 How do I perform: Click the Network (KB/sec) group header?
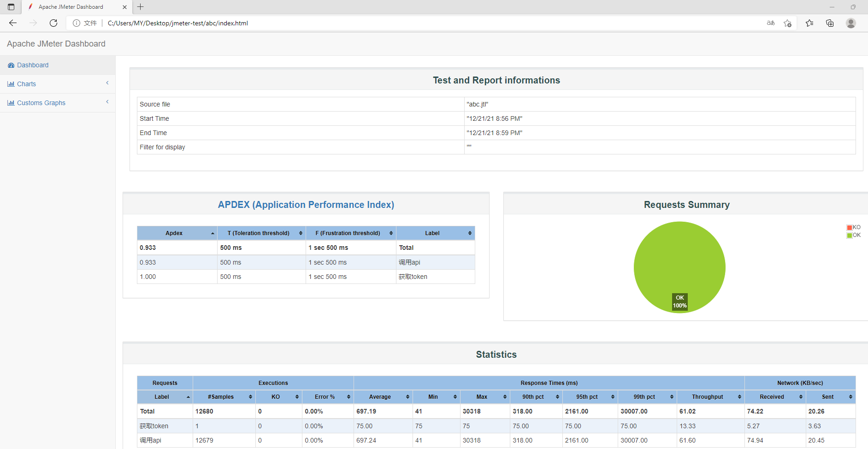point(800,383)
